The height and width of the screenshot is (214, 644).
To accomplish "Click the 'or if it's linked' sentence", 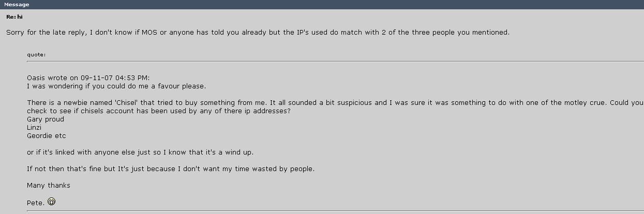I will pos(140,152).
